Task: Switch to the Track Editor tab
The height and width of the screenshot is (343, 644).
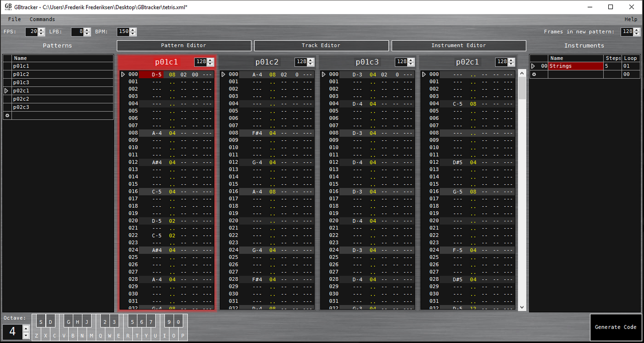Action: click(321, 45)
